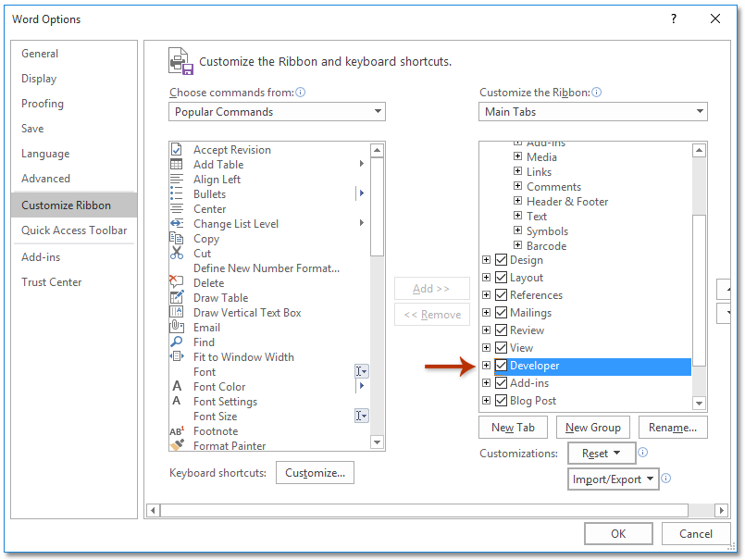
Task: Uncheck the Developer tab checkbox
Action: point(500,366)
